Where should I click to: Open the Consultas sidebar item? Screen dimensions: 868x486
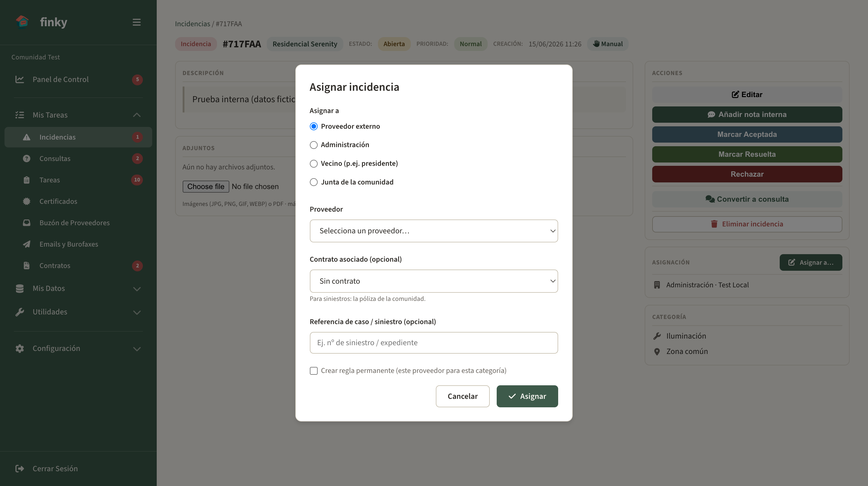pos(78,158)
